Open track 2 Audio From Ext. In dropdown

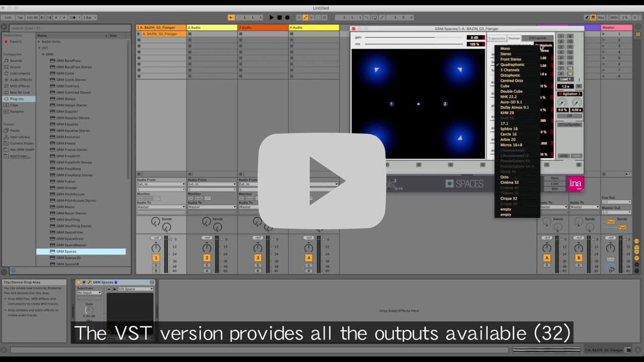(x=212, y=185)
